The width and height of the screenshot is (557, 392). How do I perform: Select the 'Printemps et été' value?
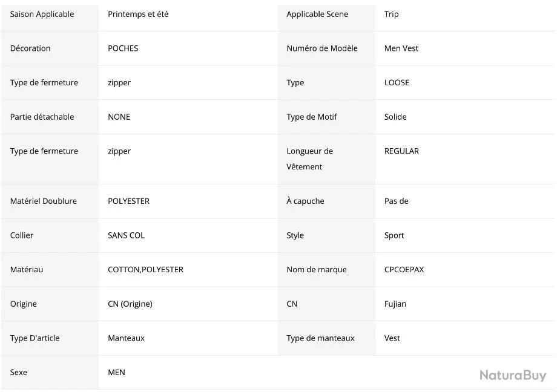click(138, 14)
